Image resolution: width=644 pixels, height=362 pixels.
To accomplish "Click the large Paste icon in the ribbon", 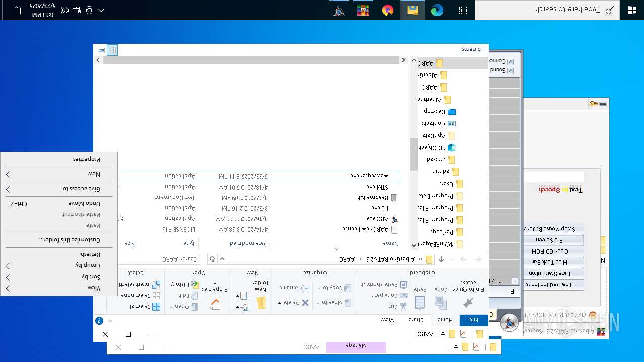I will pyautogui.click(x=419, y=302).
